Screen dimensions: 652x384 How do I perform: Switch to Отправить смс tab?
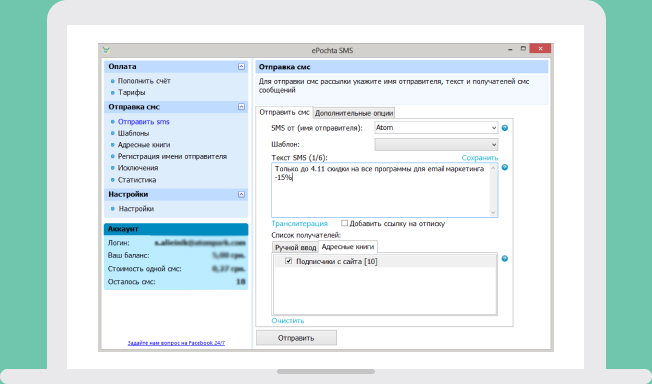[284, 112]
